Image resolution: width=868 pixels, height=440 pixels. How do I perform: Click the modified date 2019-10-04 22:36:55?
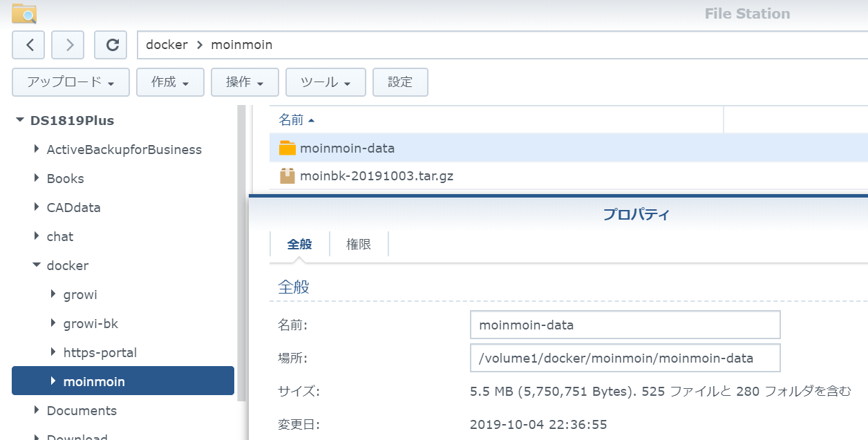tap(538, 424)
